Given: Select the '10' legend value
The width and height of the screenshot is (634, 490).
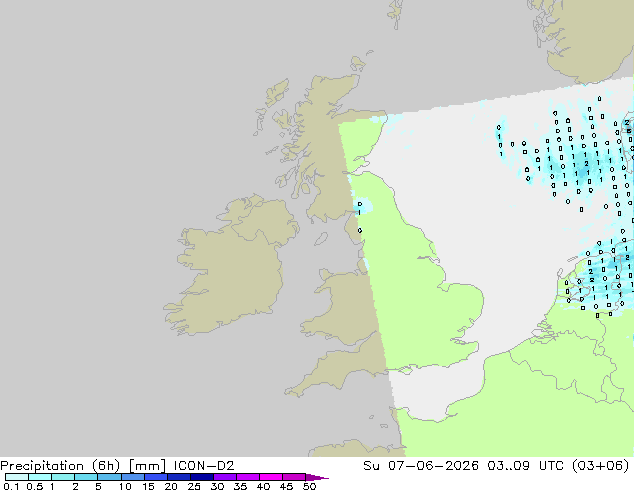Looking at the screenshot, I should (125, 486).
